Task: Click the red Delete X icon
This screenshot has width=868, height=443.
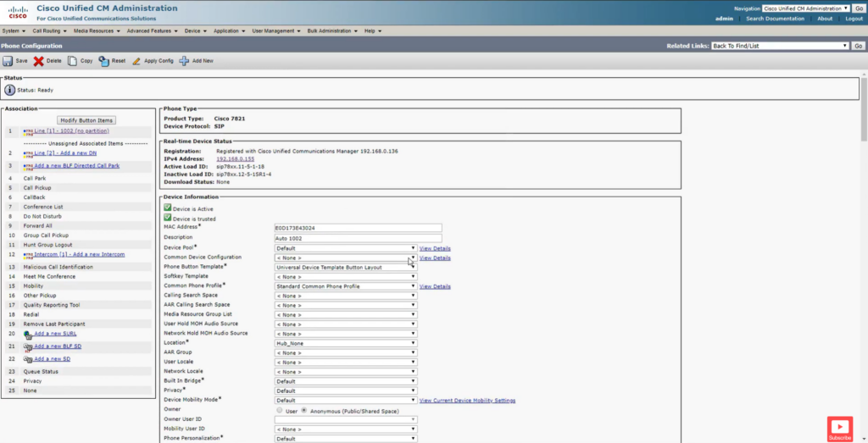Action: pos(38,61)
